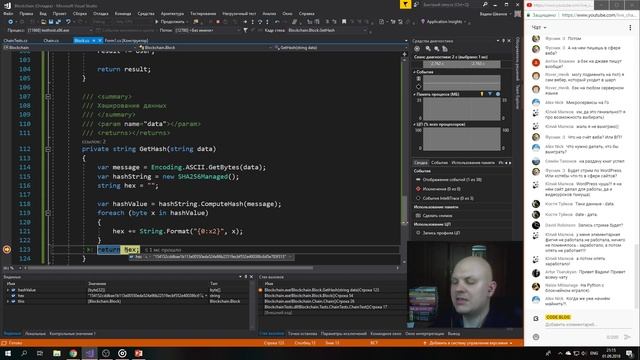640x360 pixels.
Task: Switch to Chain.cs editor tab
Action: pyautogui.click(x=51, y=40)
